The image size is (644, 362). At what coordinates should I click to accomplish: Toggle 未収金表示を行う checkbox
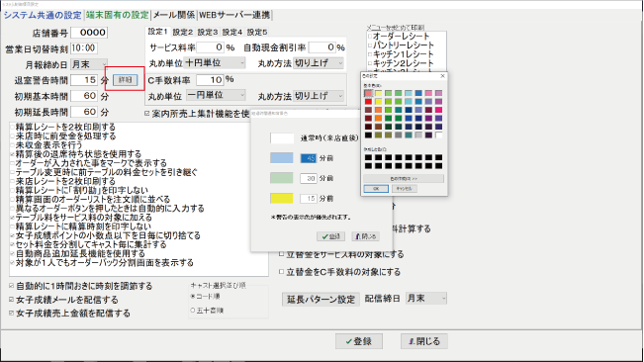(x=13, y=145)
